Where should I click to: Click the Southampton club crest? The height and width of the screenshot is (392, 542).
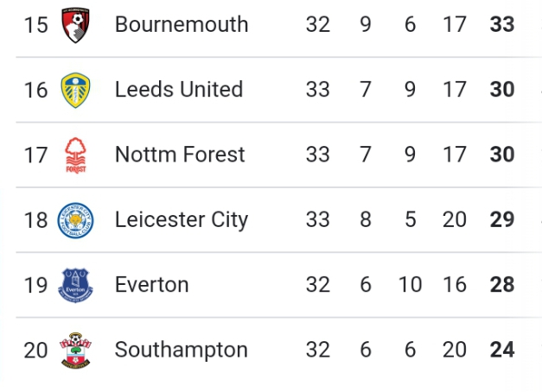coord(76,351)
